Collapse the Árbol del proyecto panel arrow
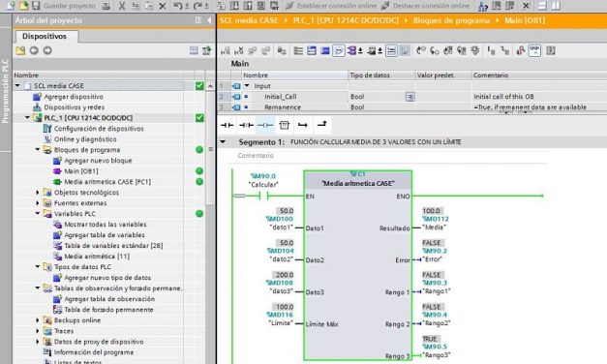The image size is (607, 364). (x=209, y=20)
